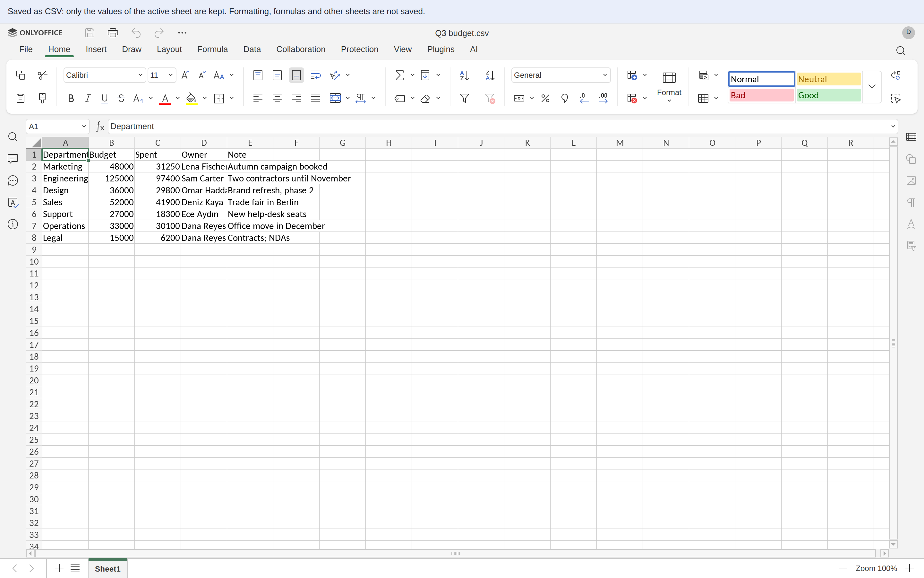The image size is (924, 578).
Task: Click the Increment font size icon
Action: click(185, 75)
